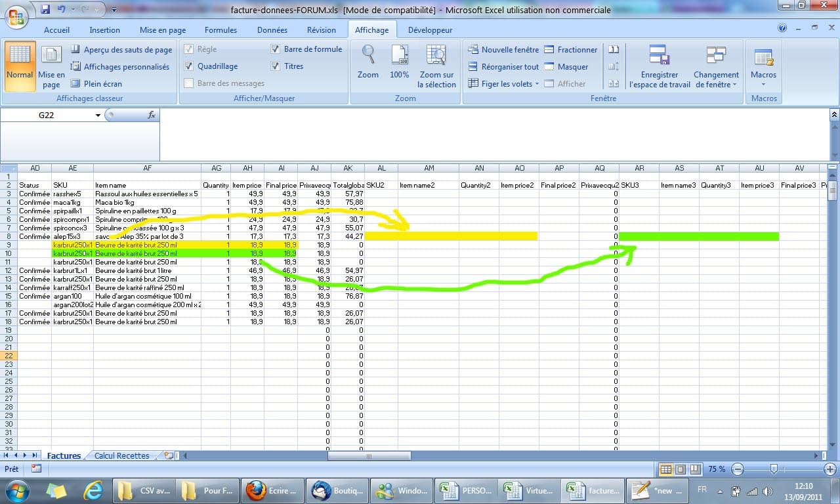
Task: Toggle the Quadrillage checkbox
Action: pyautogui.click(x=189, y=66)
